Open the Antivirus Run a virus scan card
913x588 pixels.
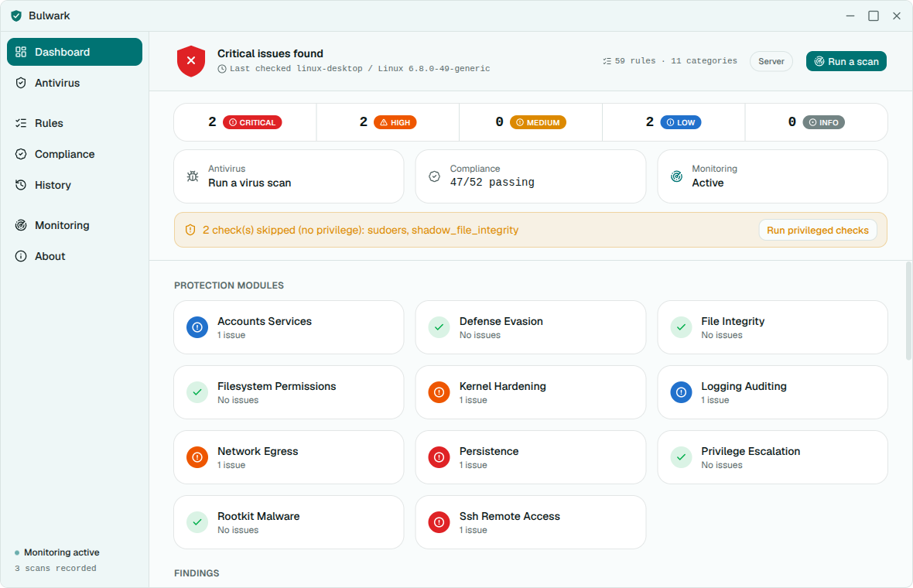point(289,176)
